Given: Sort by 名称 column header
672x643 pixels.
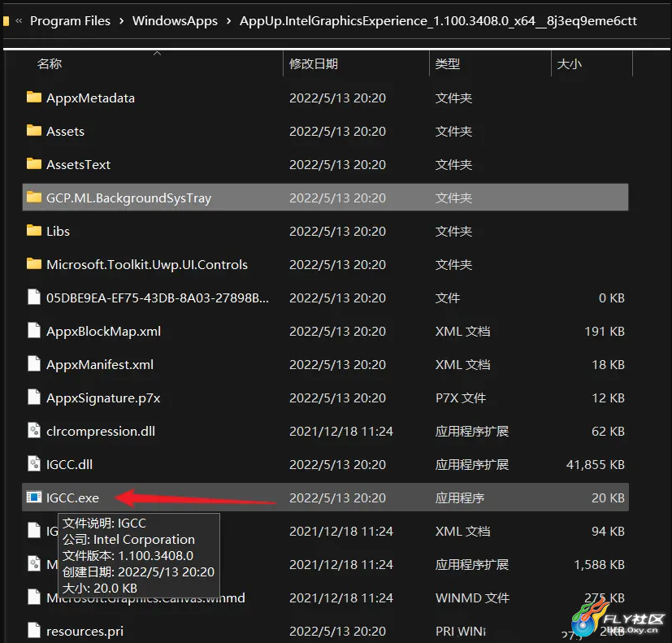Looking at the screenshot, I should (x=50, y=64).
